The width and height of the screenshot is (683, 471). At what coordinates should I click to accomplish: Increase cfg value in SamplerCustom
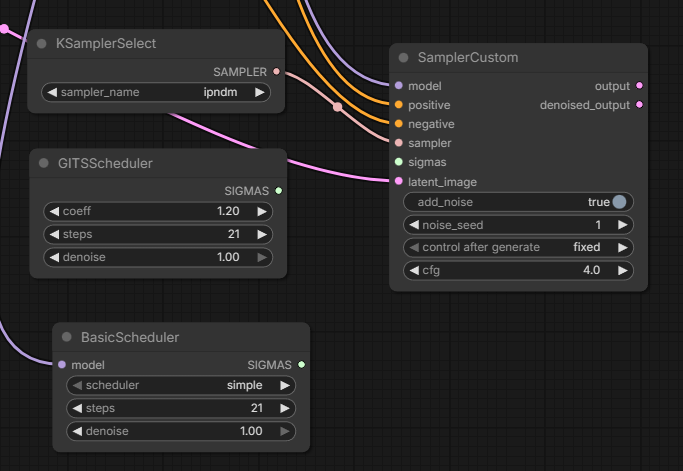622,271
